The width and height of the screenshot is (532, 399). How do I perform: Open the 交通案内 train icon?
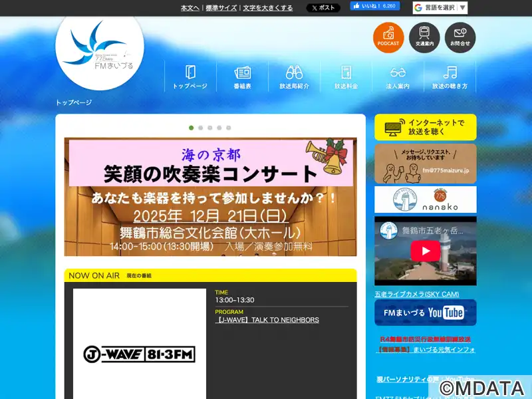424,38
